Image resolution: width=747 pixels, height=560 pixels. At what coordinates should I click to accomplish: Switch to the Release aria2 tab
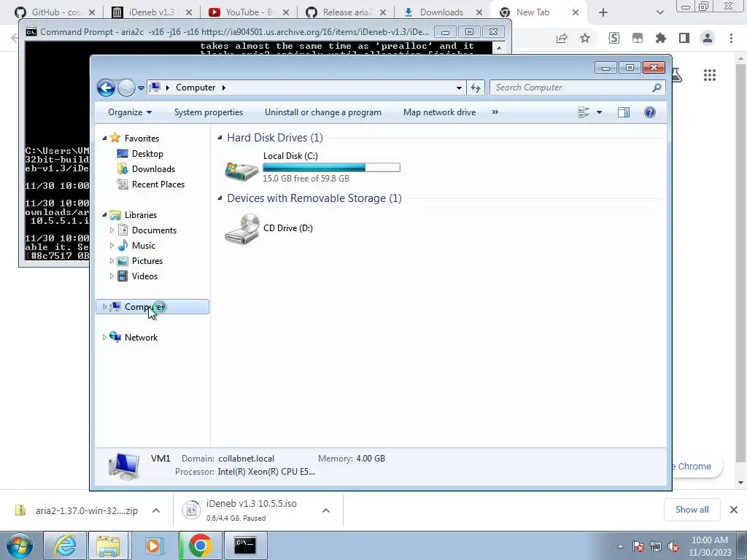point(346,12)
